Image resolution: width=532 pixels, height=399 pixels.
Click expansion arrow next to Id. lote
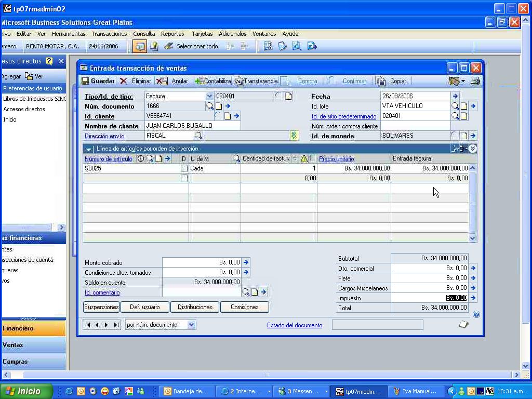tap(473, 106)
